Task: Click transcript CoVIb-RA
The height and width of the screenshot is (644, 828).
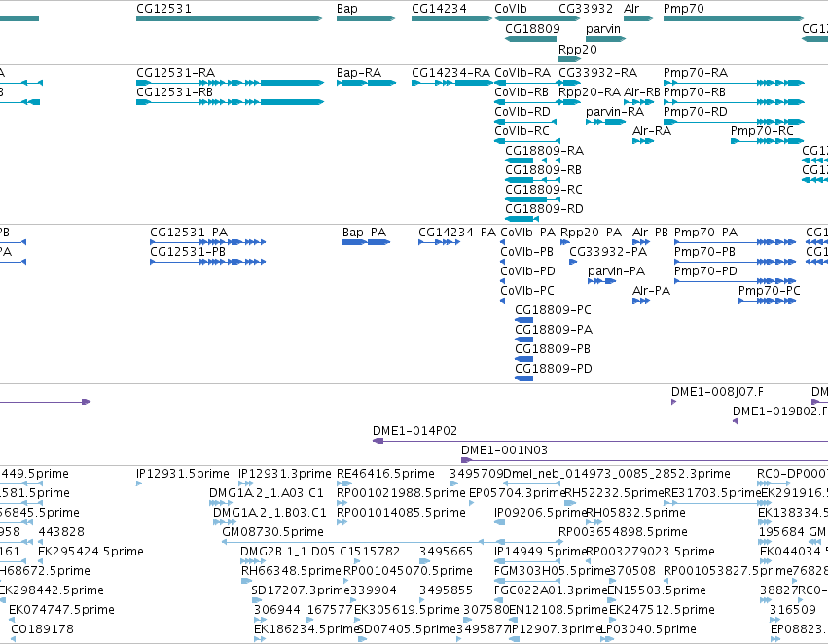Action: pos(522,72)
